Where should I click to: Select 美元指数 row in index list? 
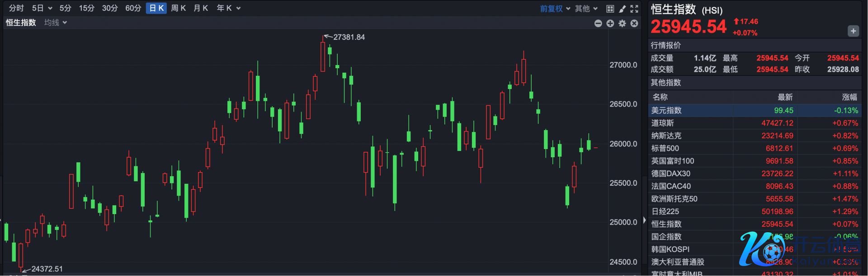754,110
